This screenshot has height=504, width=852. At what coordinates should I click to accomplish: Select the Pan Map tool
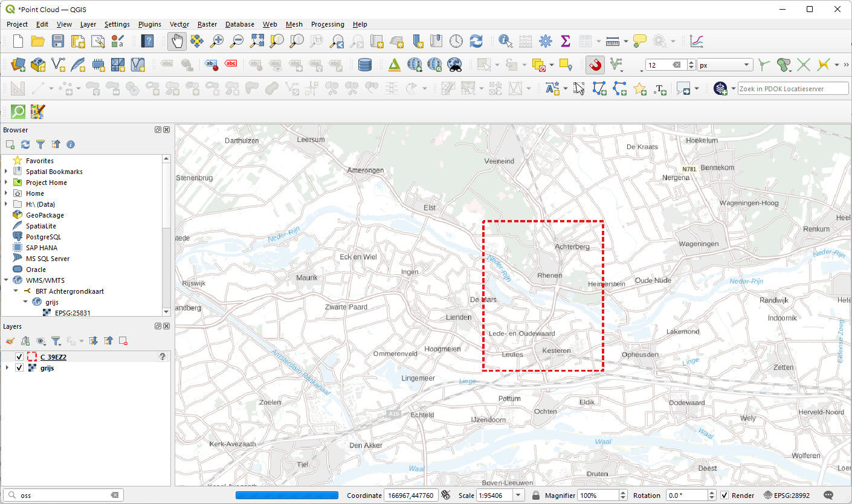coord(176,40)
